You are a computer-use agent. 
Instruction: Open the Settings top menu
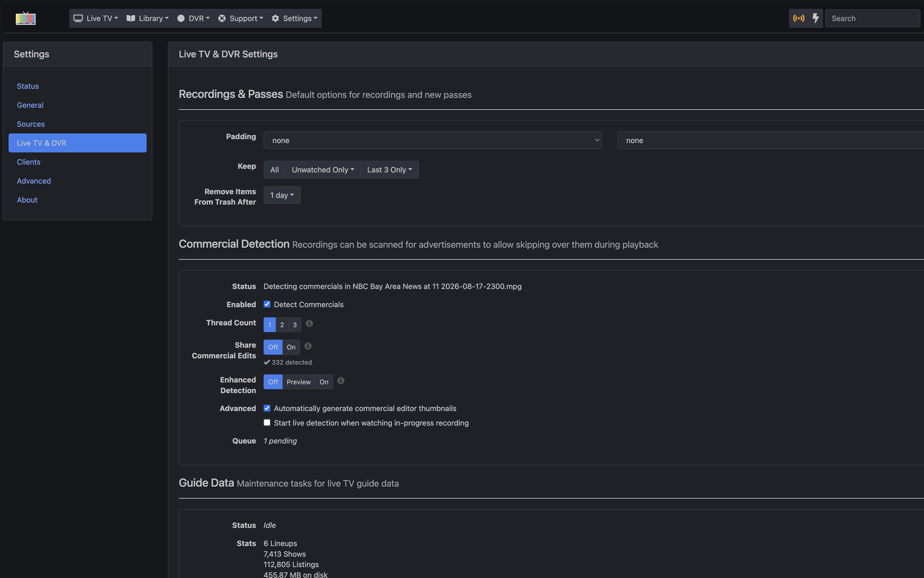point(295,18)
